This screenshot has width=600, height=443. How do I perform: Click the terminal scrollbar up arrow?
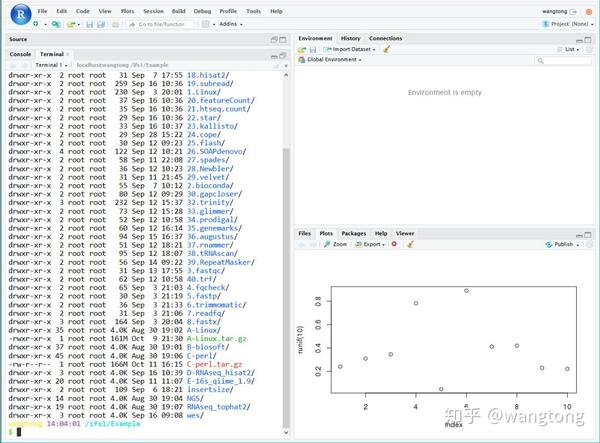tap(286, 75)
